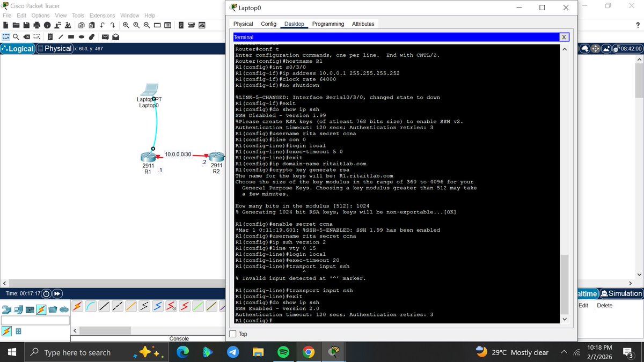Click the R2 router on the workspace

(x=216, y=157)
